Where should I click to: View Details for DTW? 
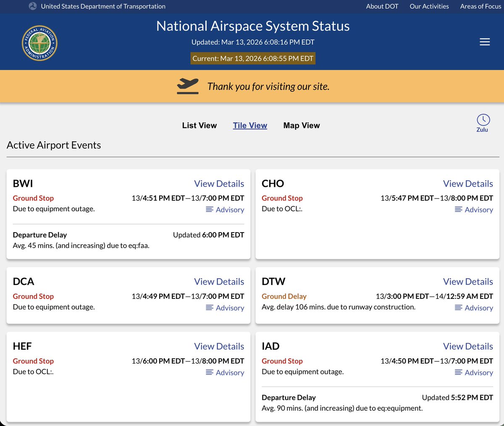pos(468,282)
